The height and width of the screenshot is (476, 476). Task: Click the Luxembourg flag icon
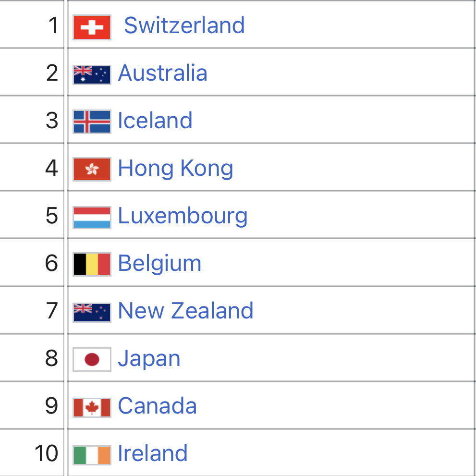point(92,217)
